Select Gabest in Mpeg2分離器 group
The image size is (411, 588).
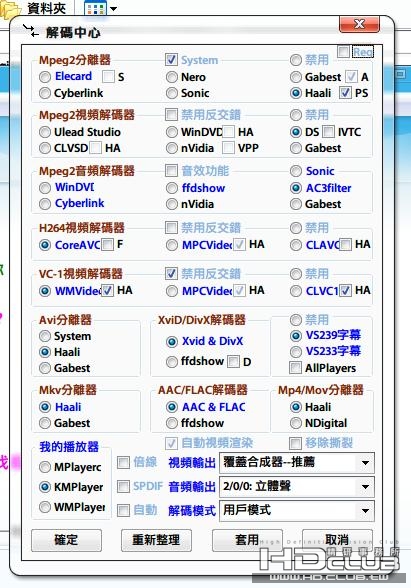click(x=296, y=77)
